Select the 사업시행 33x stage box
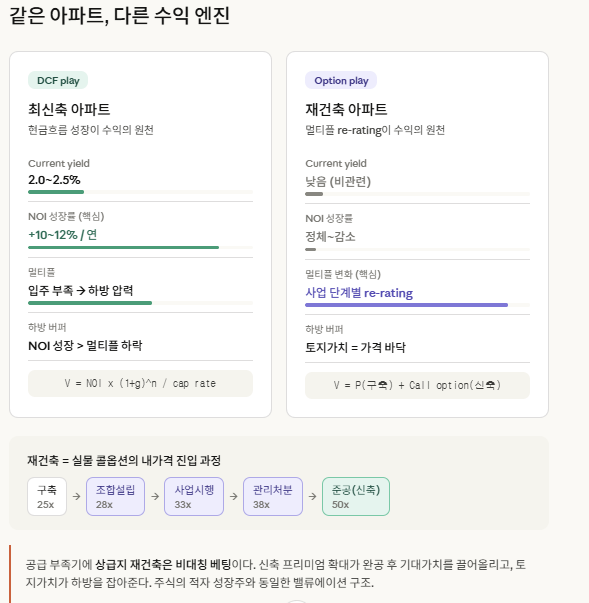589x603 pixels. point(194,496)
